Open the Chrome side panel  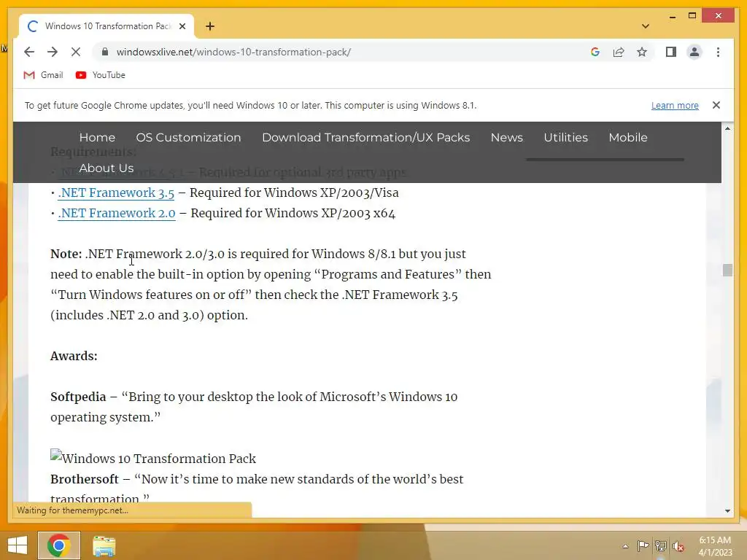(671, 52)
